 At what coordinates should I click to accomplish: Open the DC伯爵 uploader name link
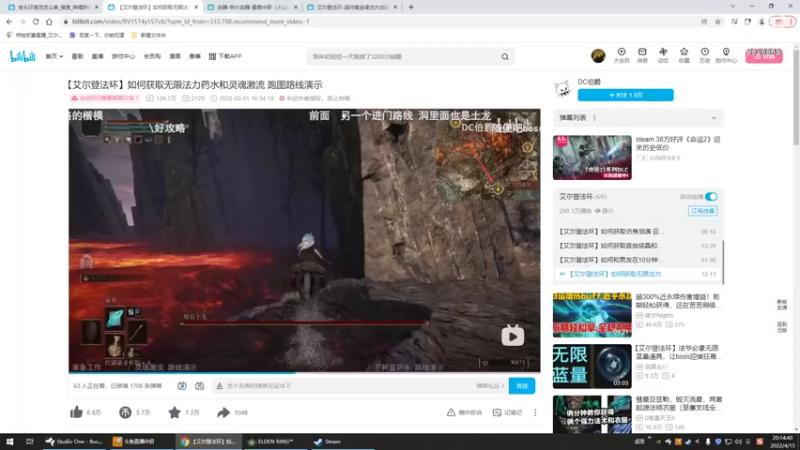(x=589, y=82)
